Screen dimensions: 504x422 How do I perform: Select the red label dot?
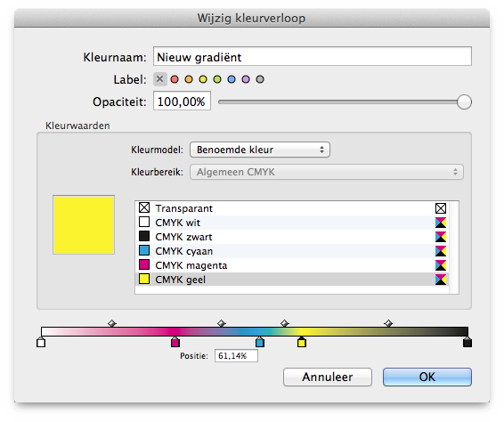click(x=175, y=79)
